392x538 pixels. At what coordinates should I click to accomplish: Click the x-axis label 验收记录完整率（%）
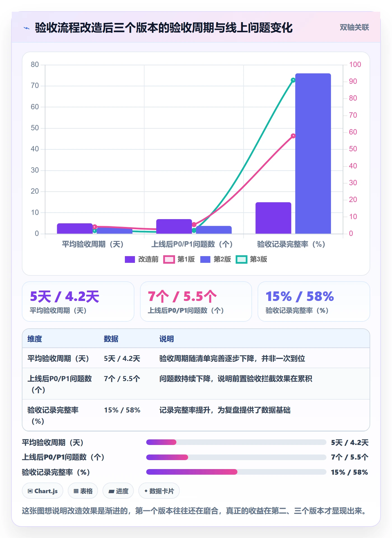coord(291,244)
